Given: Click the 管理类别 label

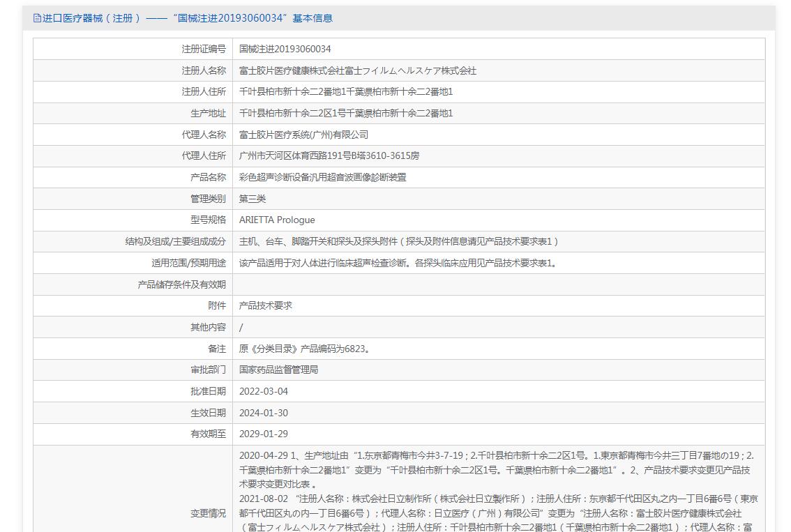Looking at the screenshot, I should [209, 199].
